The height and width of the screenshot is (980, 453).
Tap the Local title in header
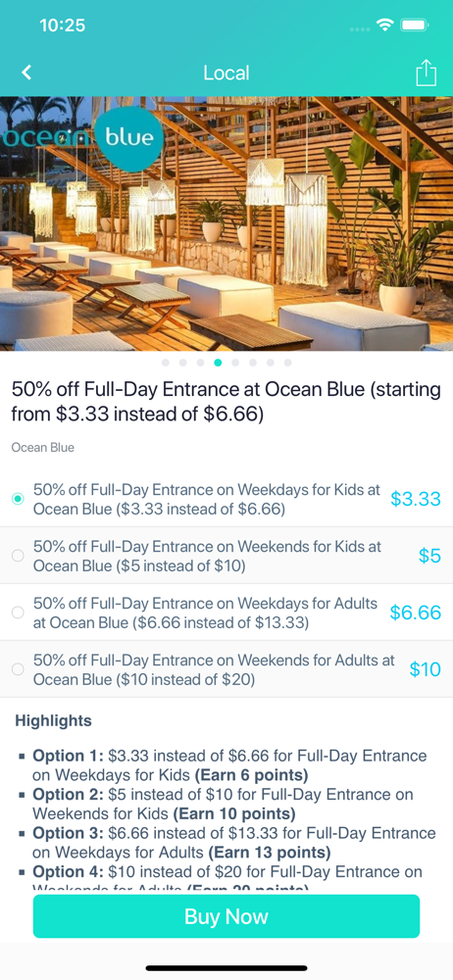226,73
